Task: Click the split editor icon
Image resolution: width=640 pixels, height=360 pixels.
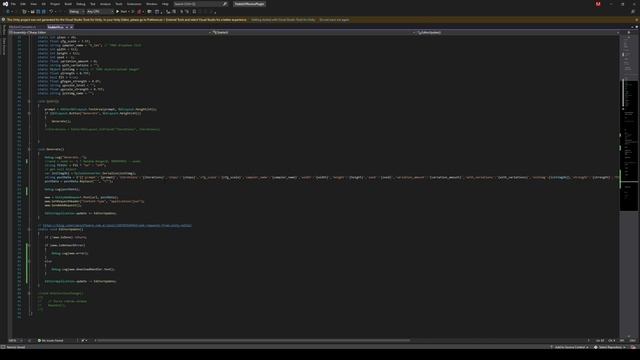Action: tap(629, 32)
